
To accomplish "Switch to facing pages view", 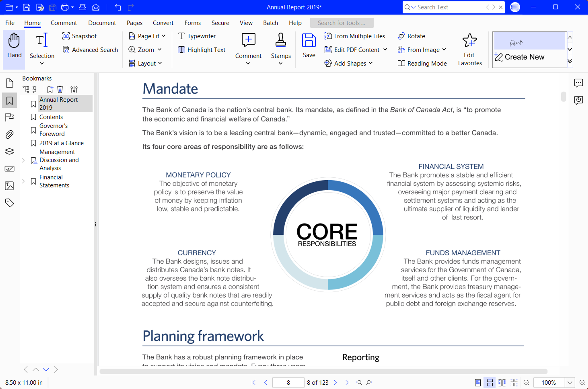I will click(502, 383).
